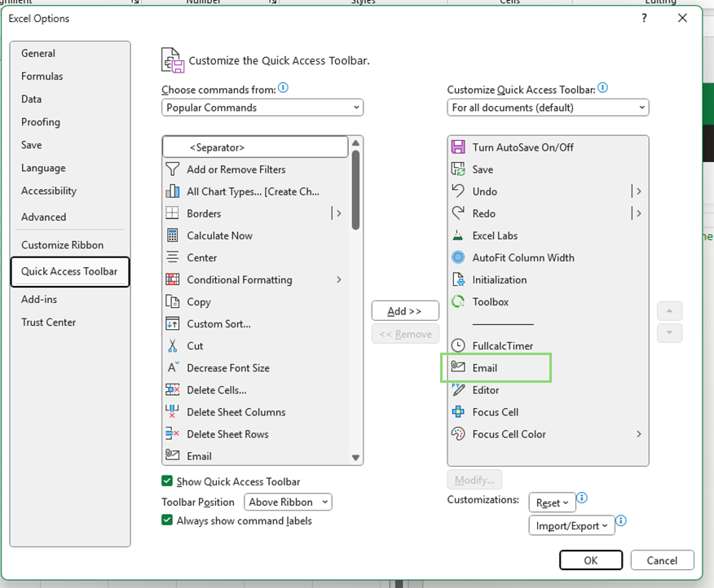Click the Editor pencil icon
The image size is (714, 588).
point(458,389)
